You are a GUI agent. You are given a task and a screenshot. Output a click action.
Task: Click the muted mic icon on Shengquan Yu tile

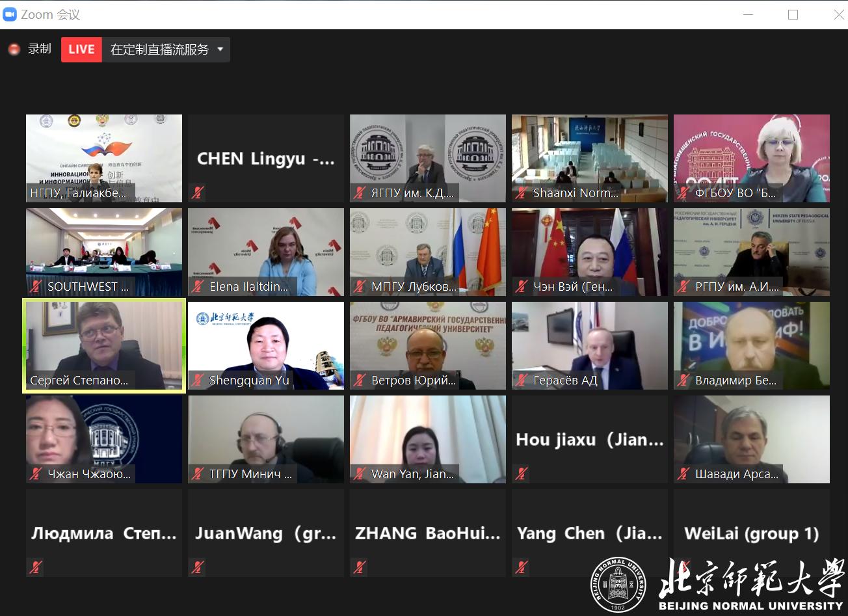198,380
